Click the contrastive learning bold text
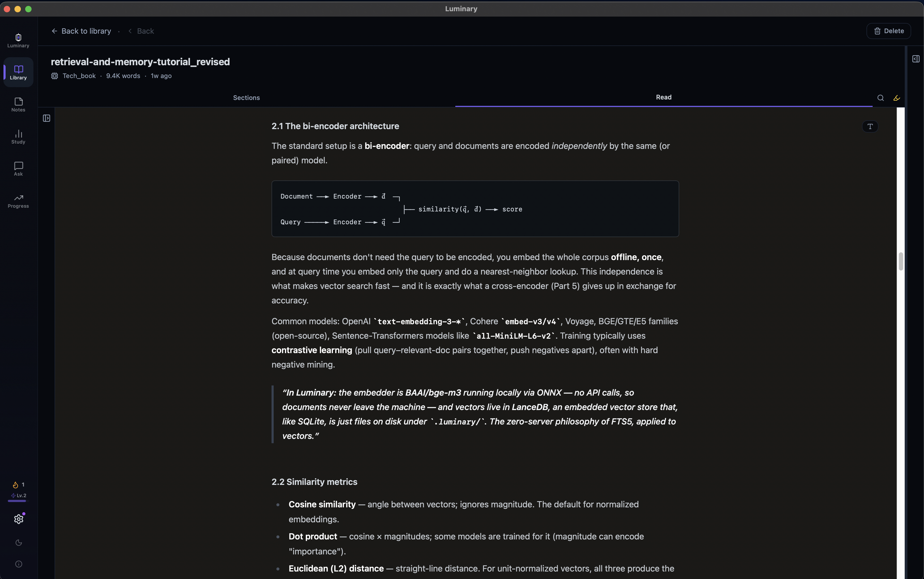Screen dimensions: 924x579 tap(312, 350)
